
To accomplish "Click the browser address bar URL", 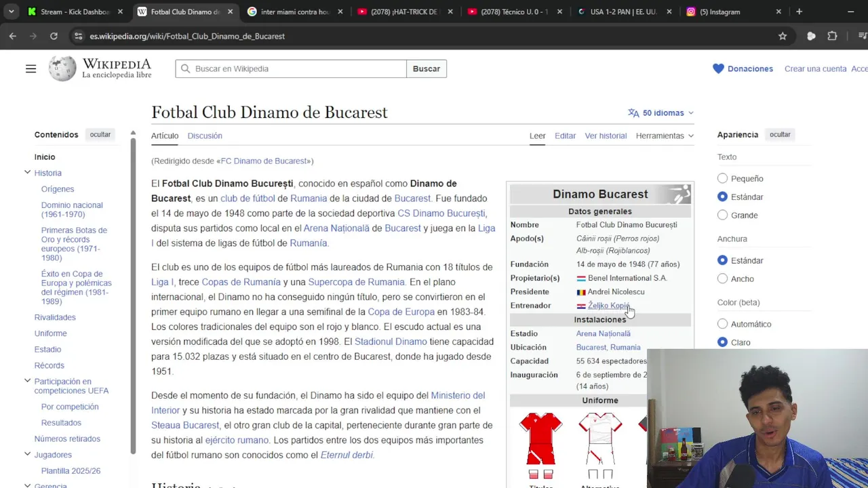I will pos(187,36).
